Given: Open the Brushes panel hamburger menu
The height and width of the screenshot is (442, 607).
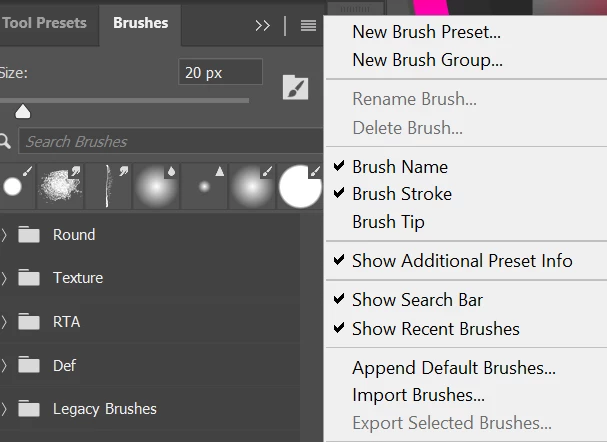Looking at the screenshot, I should [x=308, y=26].
